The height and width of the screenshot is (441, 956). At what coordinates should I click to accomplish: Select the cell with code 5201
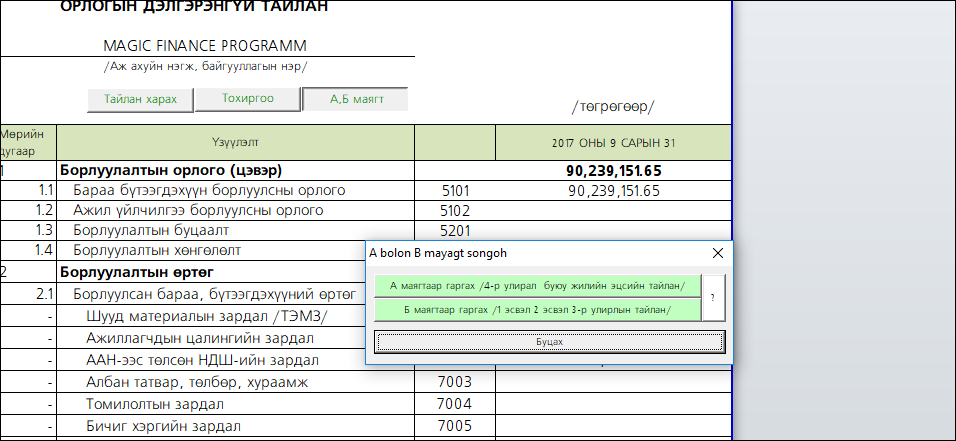[454, 230]
